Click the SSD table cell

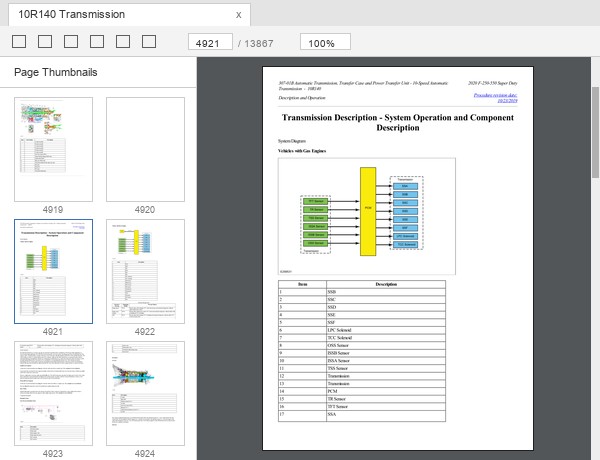tap(386, 307)
